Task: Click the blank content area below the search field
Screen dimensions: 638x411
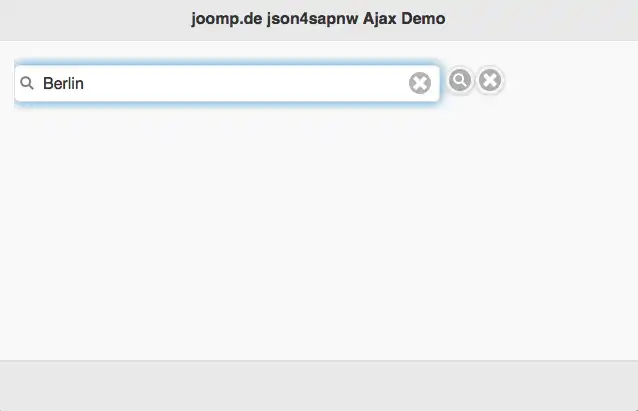Action: point(319,230)
